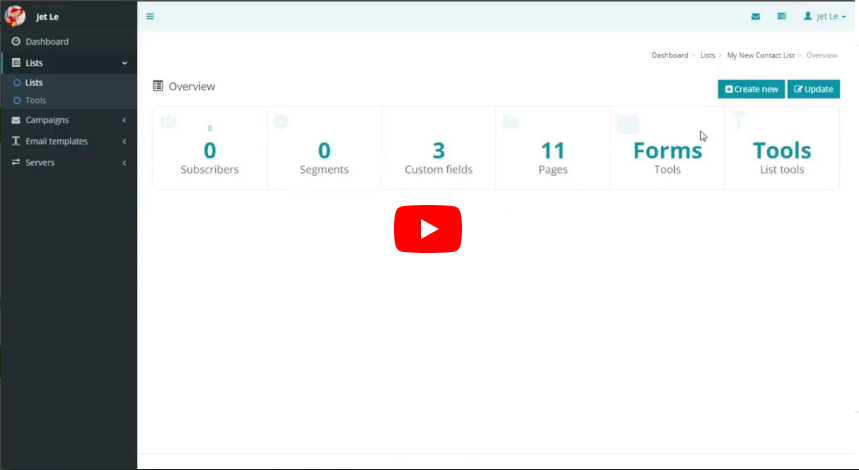859x470 pixels.
Task: Open the list icon in top header
Action: click(x=782, y=16)
